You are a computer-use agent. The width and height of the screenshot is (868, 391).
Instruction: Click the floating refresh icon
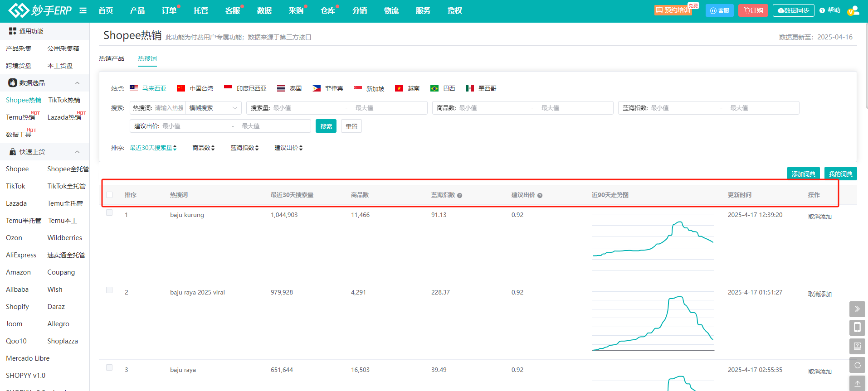tap(857, 365)
